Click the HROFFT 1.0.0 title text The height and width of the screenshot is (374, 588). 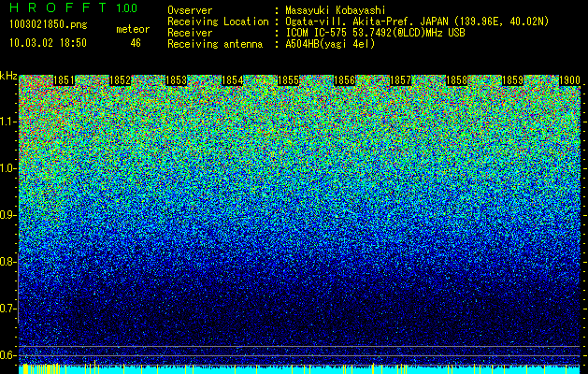pyautogui.click(x=74, y=7)
